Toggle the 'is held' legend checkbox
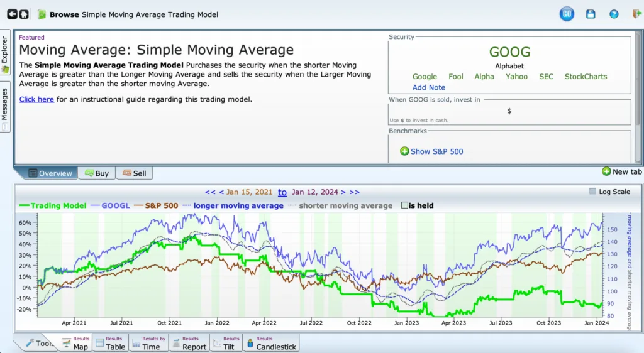The height and width of the screenshot is (353, 644). (405, 205)
